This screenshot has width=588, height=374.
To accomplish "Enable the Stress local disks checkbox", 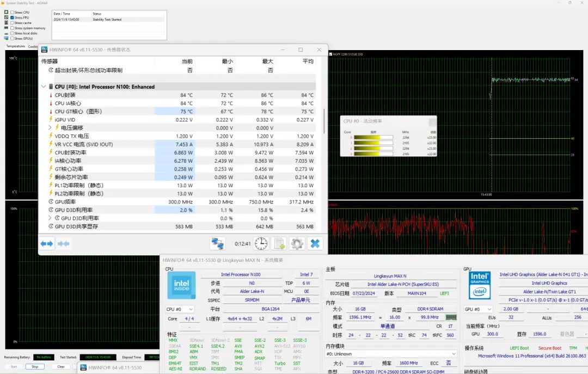I will click(x=12, y=33).
